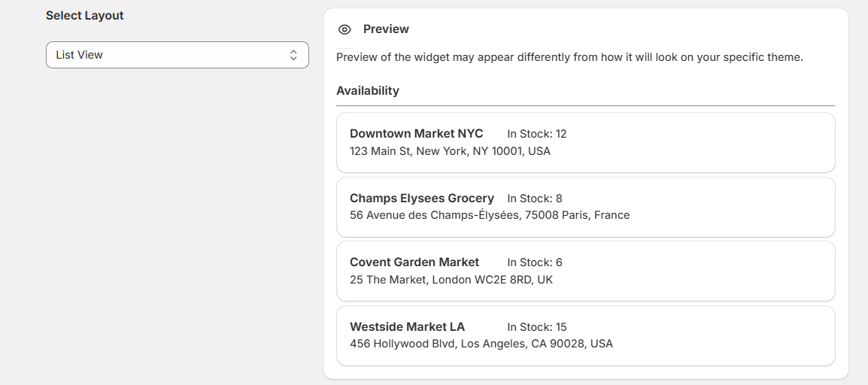This screenshot has height=385, width=868.
Task: Click the Availability heading
Action: point(368,91)
